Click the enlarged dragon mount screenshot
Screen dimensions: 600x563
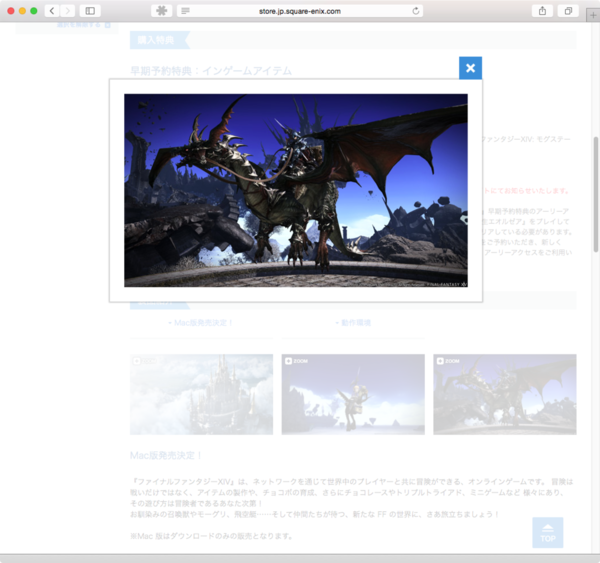tap(296, 190)
